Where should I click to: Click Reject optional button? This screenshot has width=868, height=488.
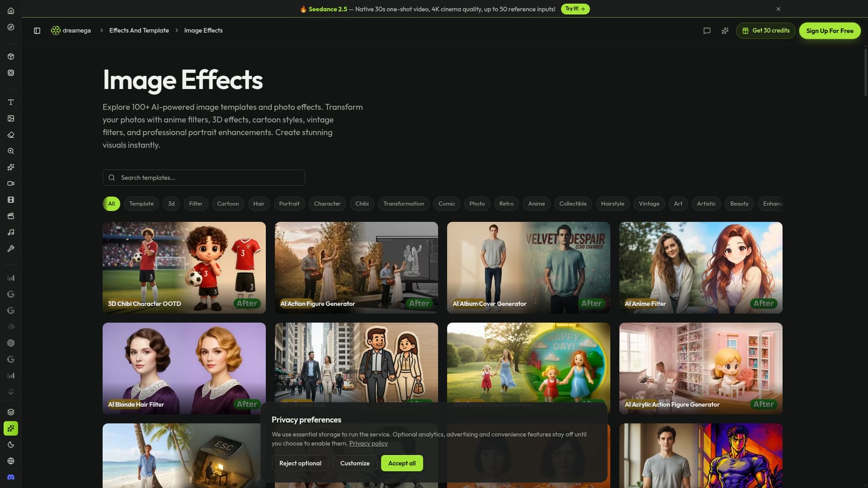tap(300, 463)
